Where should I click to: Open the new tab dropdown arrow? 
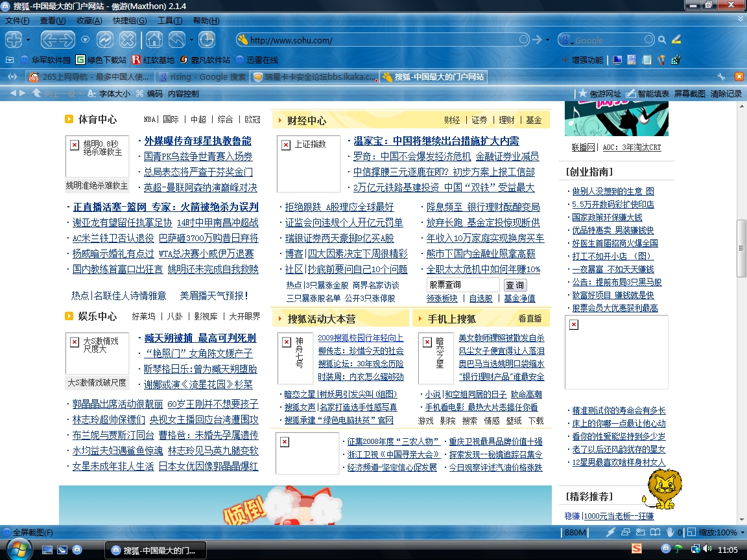[28, 40]
